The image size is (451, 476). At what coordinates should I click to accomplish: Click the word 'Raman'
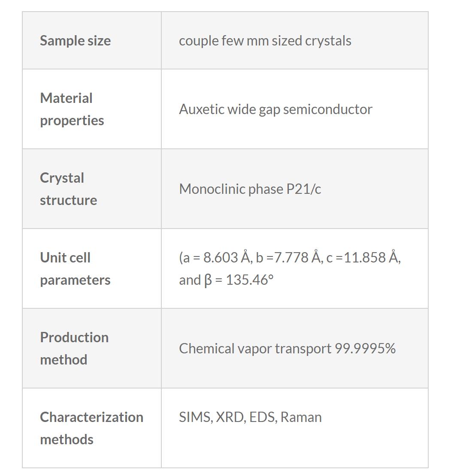tap(301, 417)
